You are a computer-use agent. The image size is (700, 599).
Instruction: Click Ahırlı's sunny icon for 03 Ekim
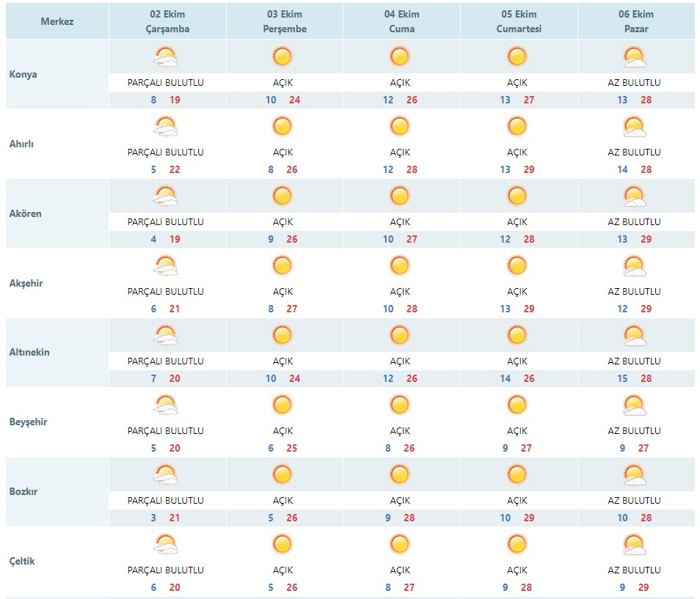tap(282, 126)
